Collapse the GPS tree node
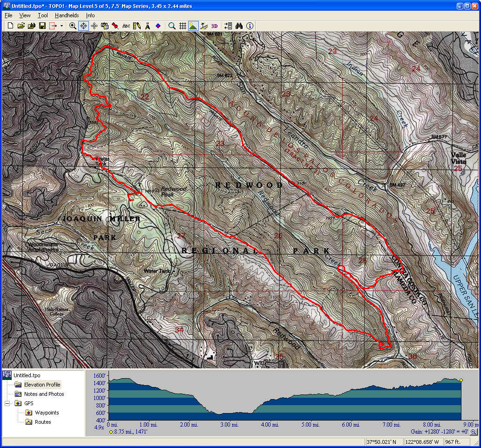The height and width of the screenshot is (448, 481). [x=7, y=403]
